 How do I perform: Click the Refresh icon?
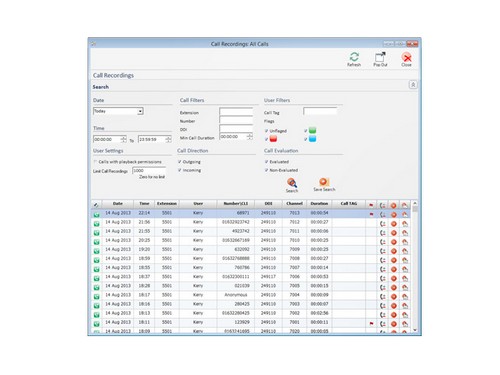click(354, 57)
